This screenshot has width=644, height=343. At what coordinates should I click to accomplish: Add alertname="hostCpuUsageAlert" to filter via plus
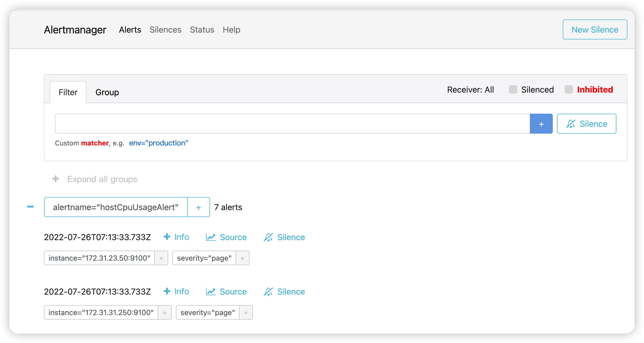[198, 207]
